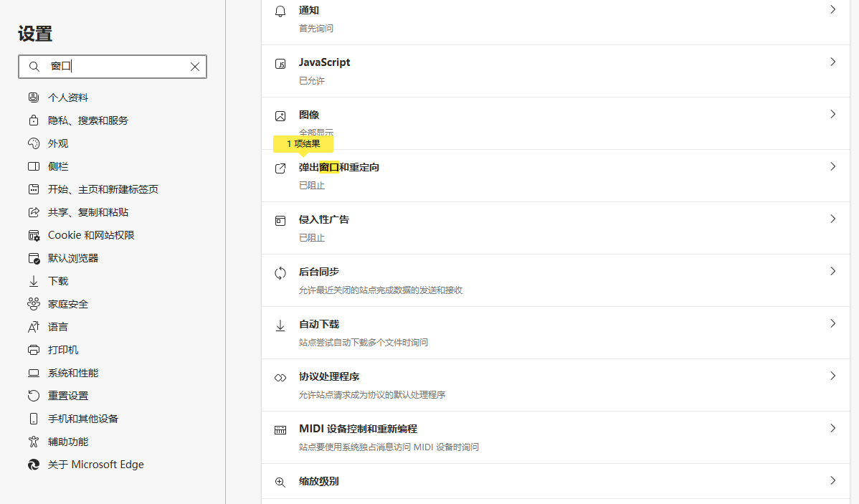Click the 下载 sidebar icon

pos(34,280)
